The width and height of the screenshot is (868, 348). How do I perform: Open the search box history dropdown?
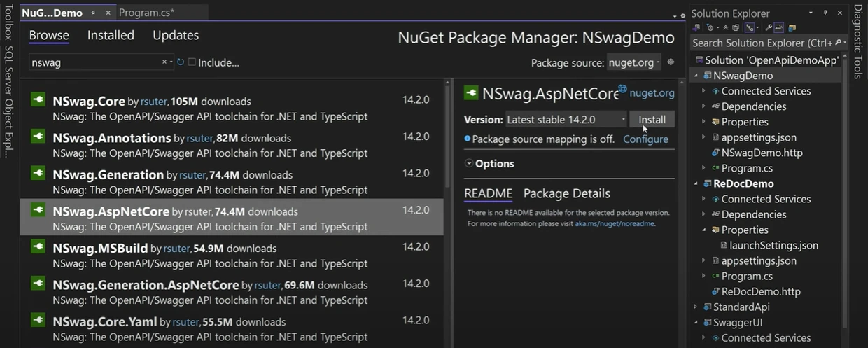pyautogui.click(x=171, y=62)
